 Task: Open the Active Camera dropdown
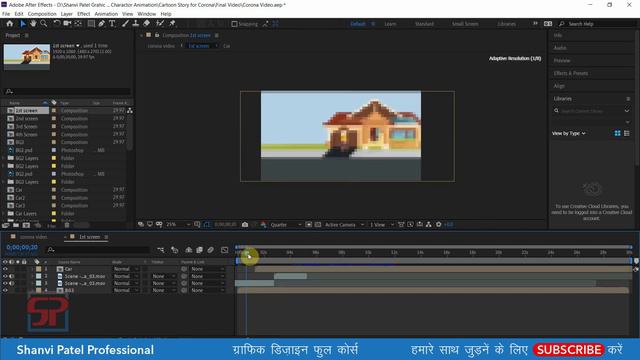click(x=344, y=224)
